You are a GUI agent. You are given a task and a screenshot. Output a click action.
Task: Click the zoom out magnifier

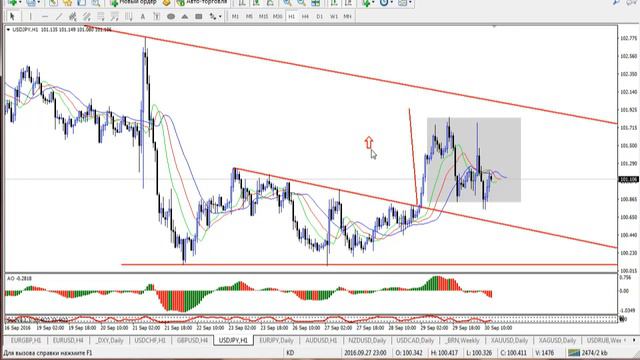click(x=301, y=3)
